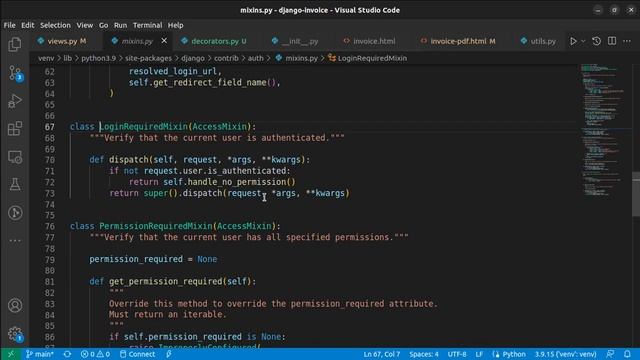Open Problems errors and warnings count

(x=95, y=354)
